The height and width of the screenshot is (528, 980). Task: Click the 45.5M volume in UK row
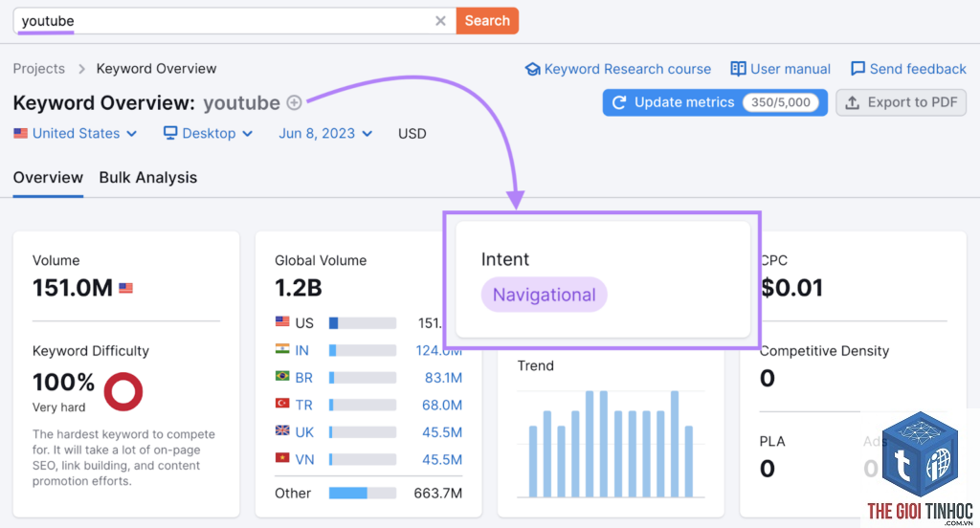click(442, 432)
